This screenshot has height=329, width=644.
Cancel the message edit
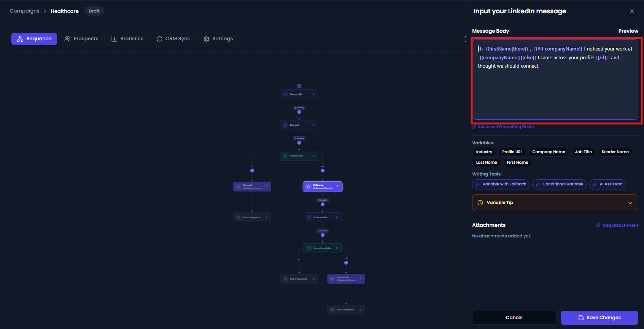(514, 318)
